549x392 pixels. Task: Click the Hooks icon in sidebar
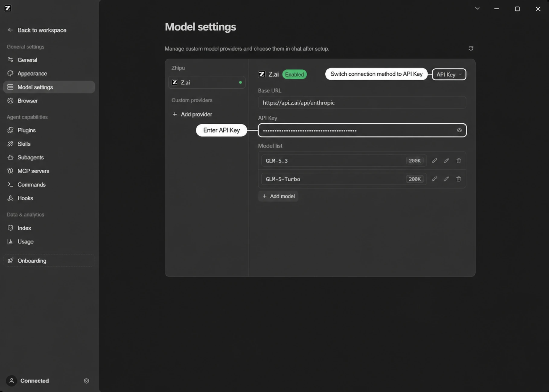pyautogui.click(x=10, y=198)
